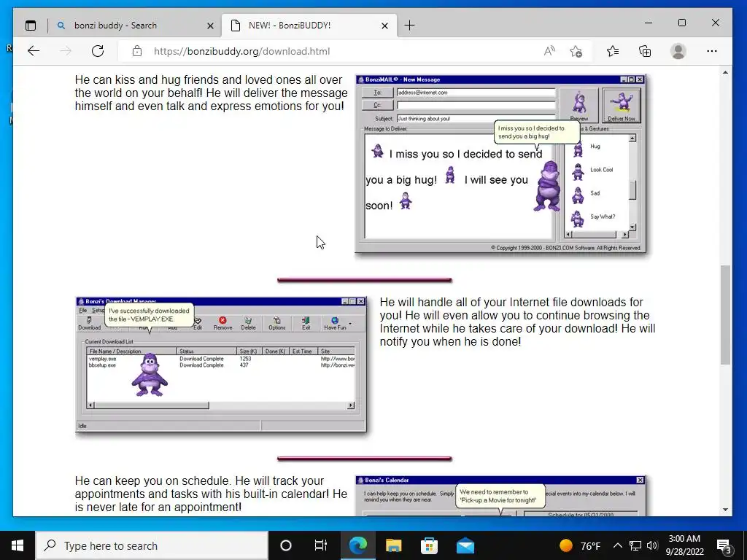This screenshot has height=560, width=747.
Task: Reload the current page
Action: 98,51
